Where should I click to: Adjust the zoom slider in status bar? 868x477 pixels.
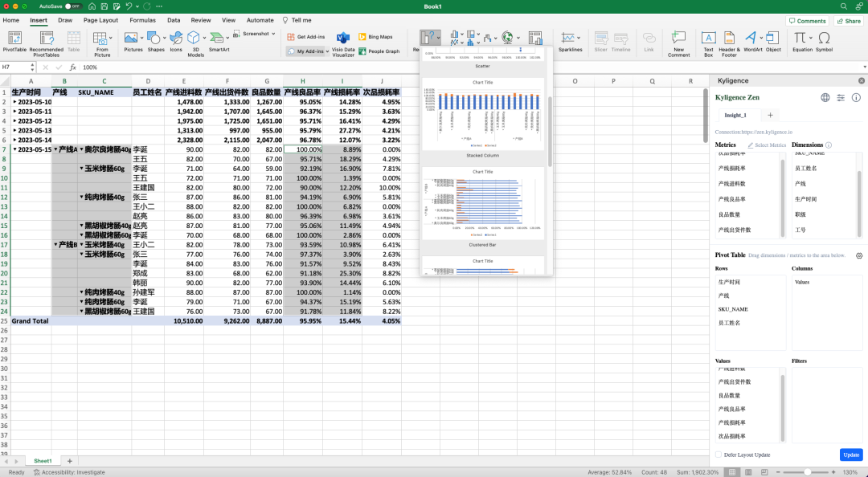(809, 472)
